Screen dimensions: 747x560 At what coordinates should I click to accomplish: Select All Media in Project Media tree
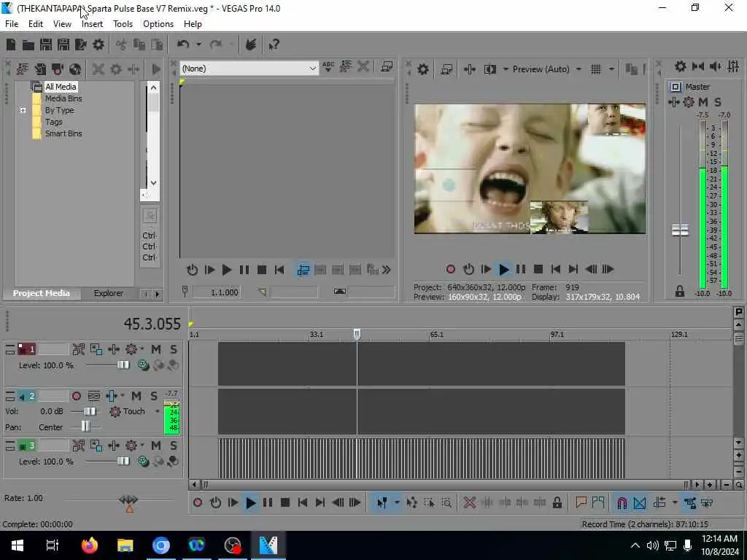61,87
